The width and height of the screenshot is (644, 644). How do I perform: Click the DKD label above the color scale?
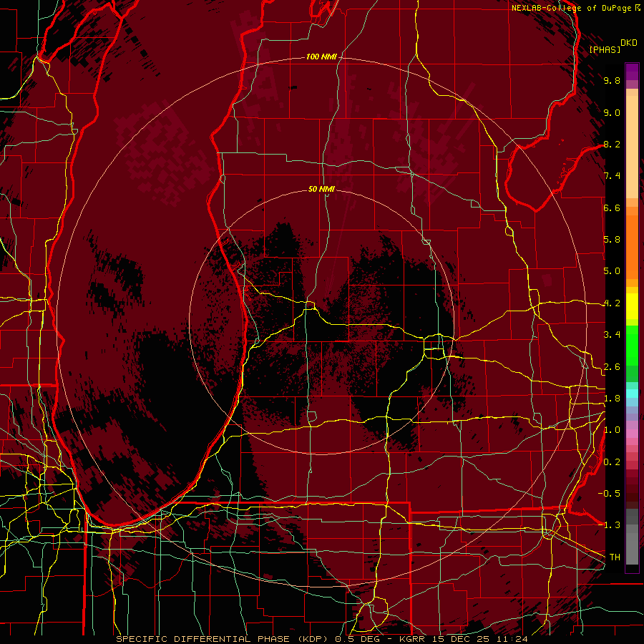[628, 43]
